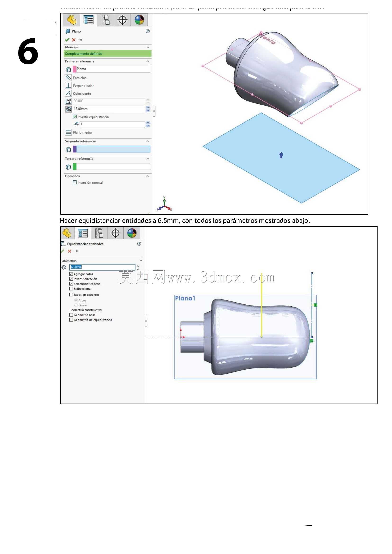Pin the Equidistanciar entidades panel
This screenshot has height=554, width=392.
77,251
